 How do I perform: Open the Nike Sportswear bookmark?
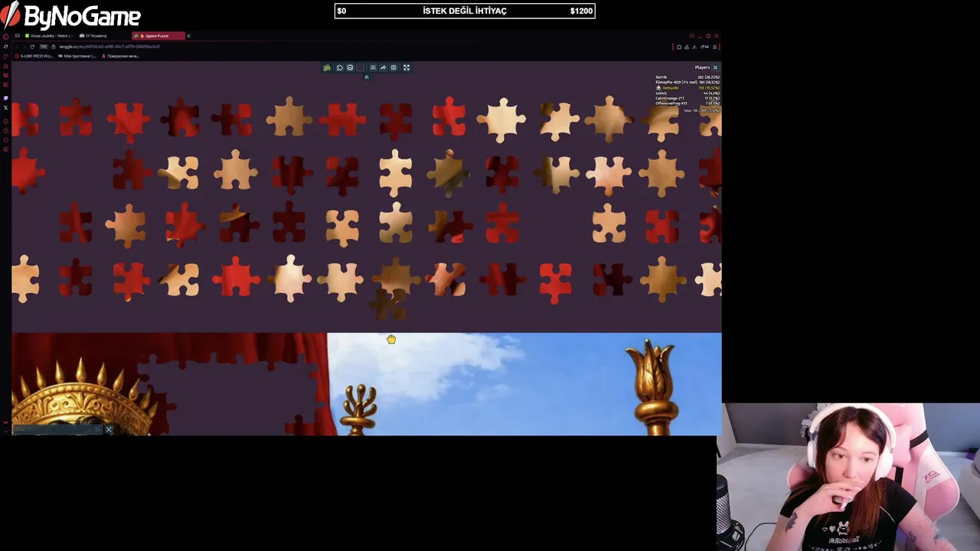tap(77, 56)
